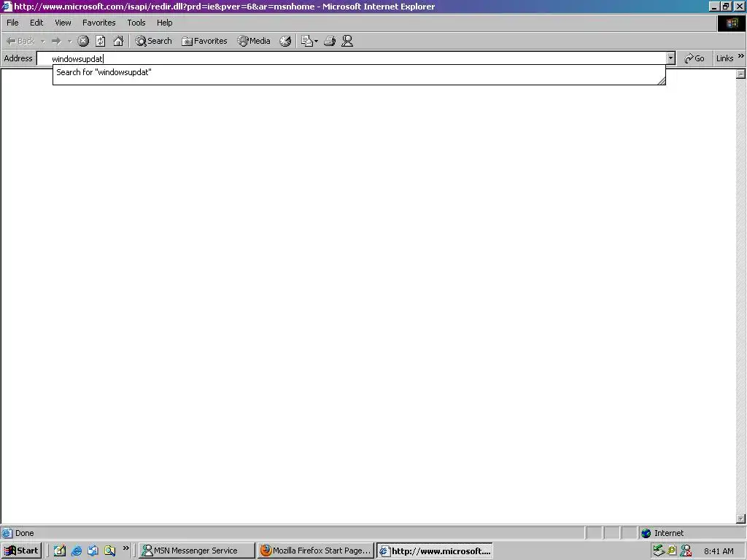This screenshot has height=560, width=747.
Task: Click the Back navigation button
Action: click(x=20, y=41)
